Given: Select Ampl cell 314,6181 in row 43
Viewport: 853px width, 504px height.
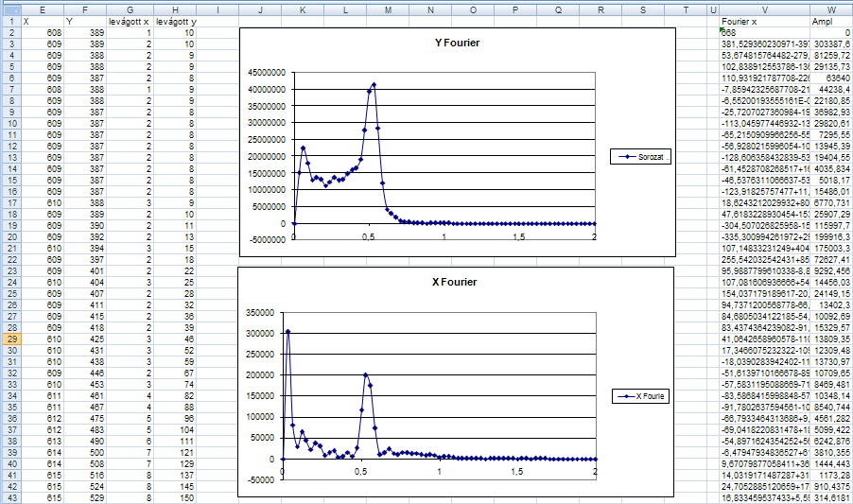Looking at the screenshot, I should [831, 498].
